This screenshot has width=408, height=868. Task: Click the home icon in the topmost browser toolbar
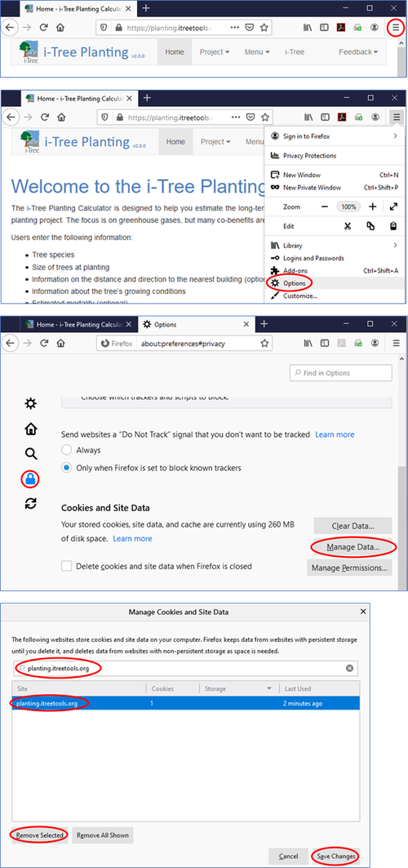60,27
